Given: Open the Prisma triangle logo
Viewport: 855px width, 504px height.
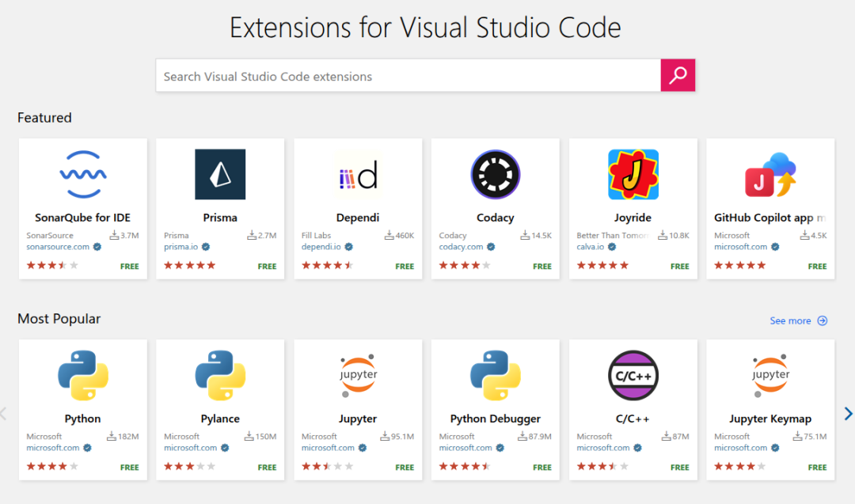Looking at the screenshot, I should (x=220, y=174).
